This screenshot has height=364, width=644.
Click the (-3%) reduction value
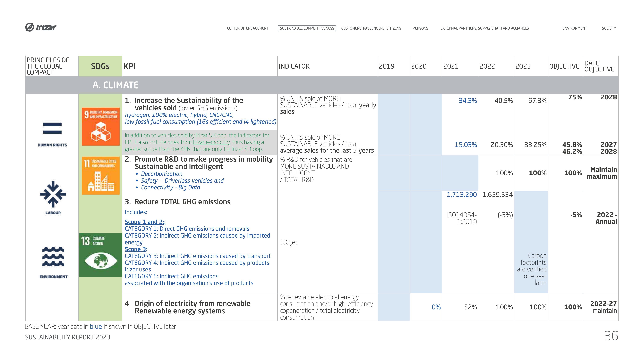pyautogui.click(x=505, y=215)
